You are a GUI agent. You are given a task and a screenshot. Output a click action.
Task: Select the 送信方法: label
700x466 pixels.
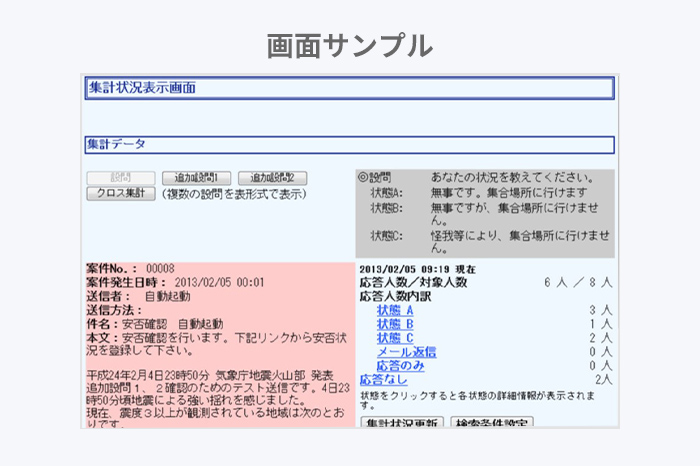point(114,310)
